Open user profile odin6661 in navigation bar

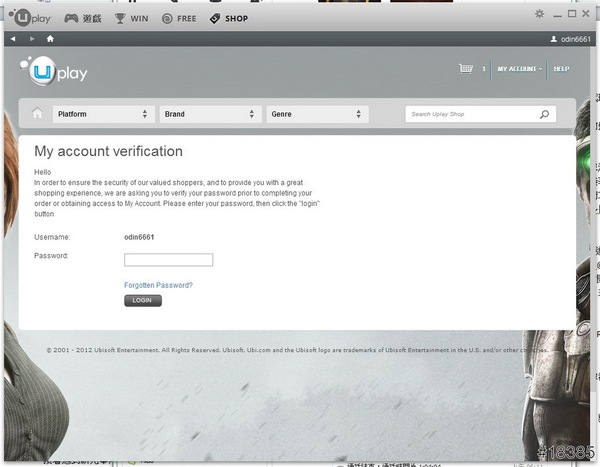pyautogui.click(x=572, y=39)
